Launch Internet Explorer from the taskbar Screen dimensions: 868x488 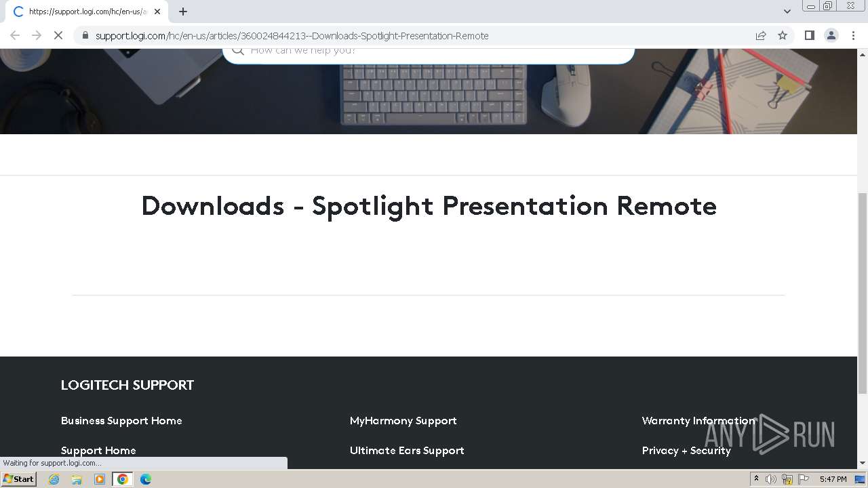coord(54,479)
